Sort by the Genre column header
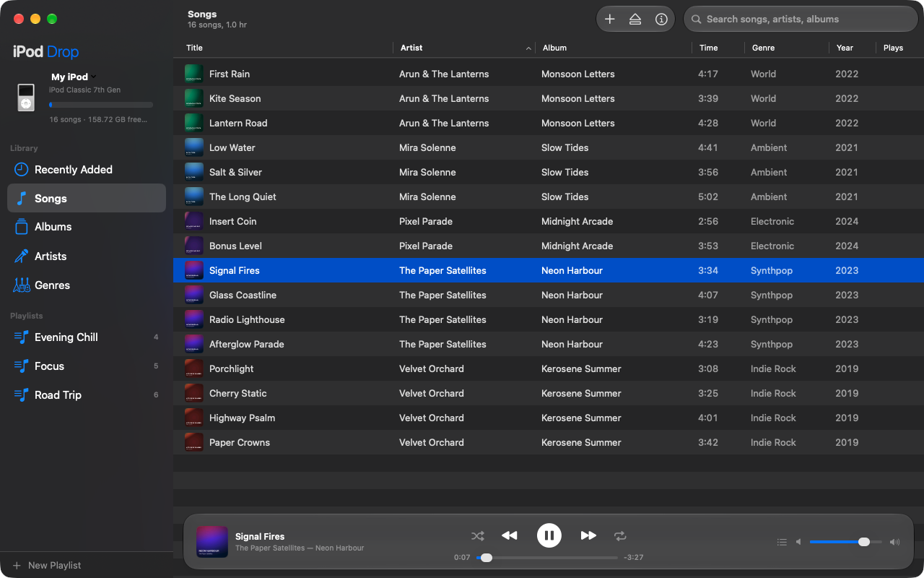This screenshot has width=924, height=578. click(787, 48)
